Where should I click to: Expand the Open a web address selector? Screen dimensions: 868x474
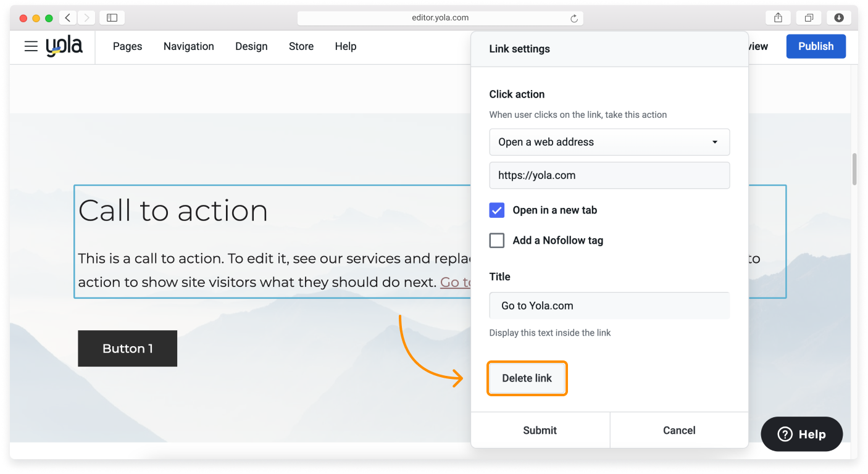[609, 142]
